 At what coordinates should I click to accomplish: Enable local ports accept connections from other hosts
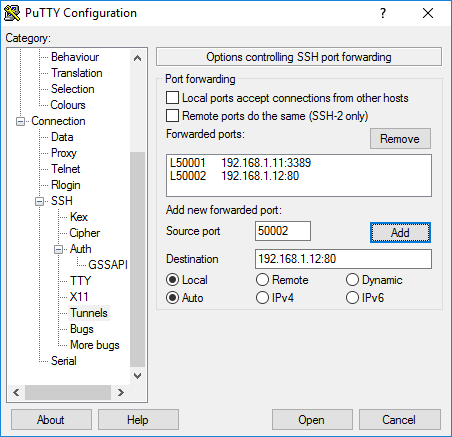tap(172, 98)
